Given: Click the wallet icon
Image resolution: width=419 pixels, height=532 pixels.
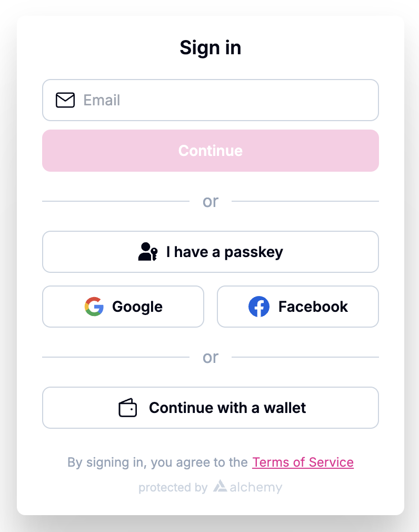Looking at the screenshot, I should [x=127, y=407].
